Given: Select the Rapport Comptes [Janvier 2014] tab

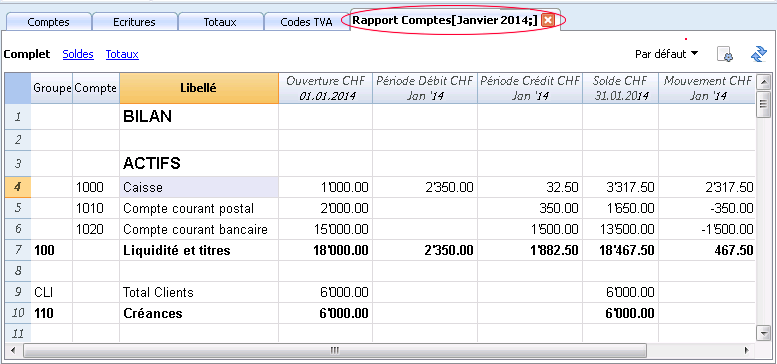Looking at the screenshot, I should [x=445, y=20].
